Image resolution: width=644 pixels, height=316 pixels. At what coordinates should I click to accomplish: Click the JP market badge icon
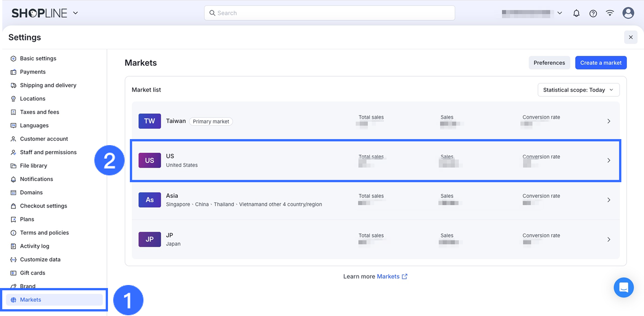[149, 239]
